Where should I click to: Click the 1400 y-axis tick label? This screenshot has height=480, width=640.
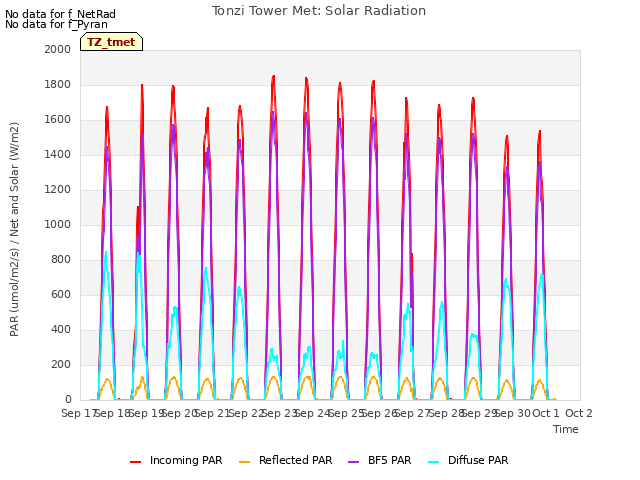click(x=58, y=154)
